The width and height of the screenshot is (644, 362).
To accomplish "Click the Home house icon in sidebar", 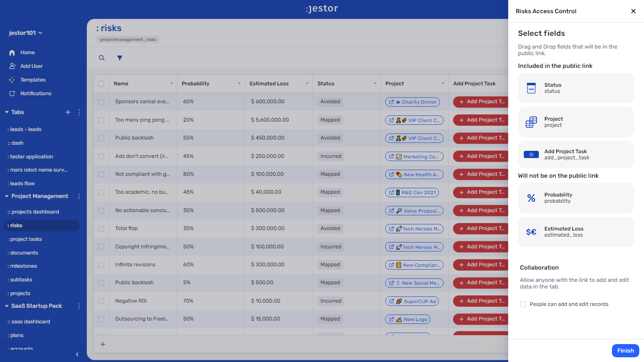I will point(12,53).
